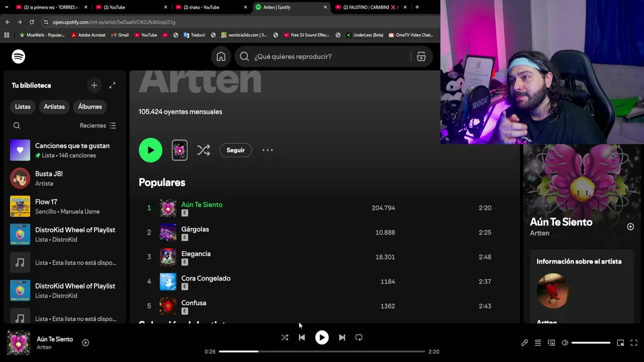Go to the Spotify Home button
644x362 pixels.
pos(221,56)
